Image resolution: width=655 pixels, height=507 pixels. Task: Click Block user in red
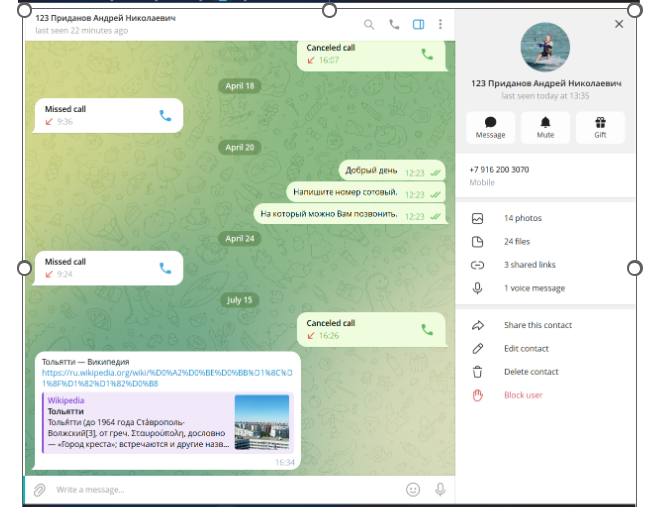523,395
